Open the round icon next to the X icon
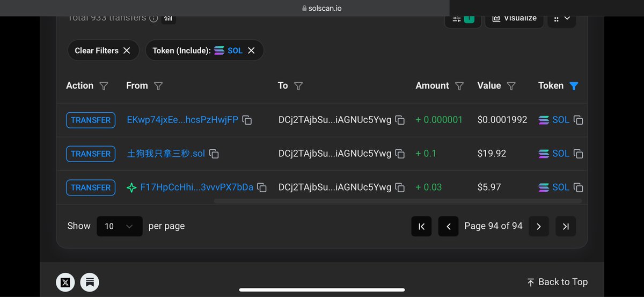Image resolution: width=644 pixels, height=297 pixels. (x=90, y=282)
